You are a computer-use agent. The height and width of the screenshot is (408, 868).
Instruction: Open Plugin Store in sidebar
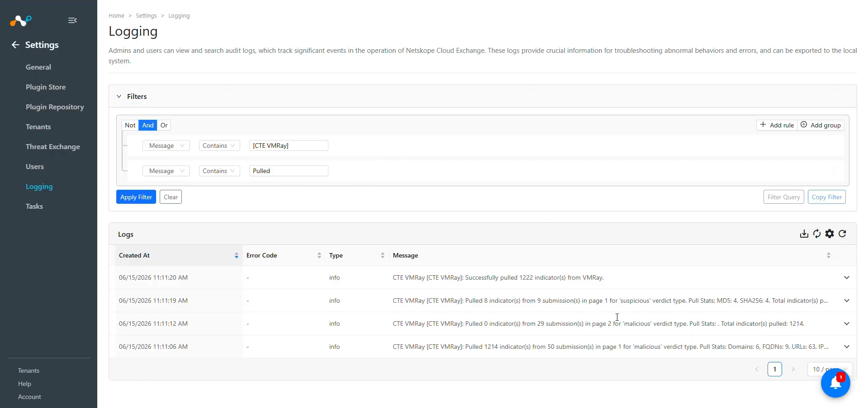click(x=46, y=87)
